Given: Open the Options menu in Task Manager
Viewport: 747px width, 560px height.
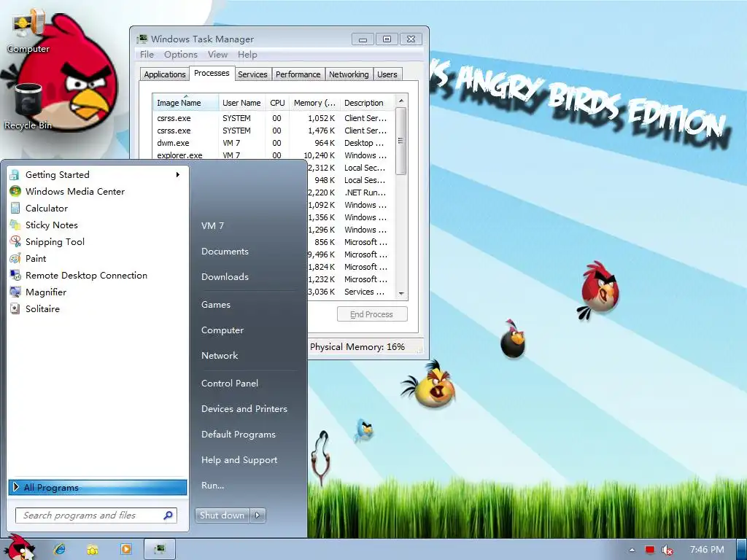Looking at the screenshot, I should 181,55.
